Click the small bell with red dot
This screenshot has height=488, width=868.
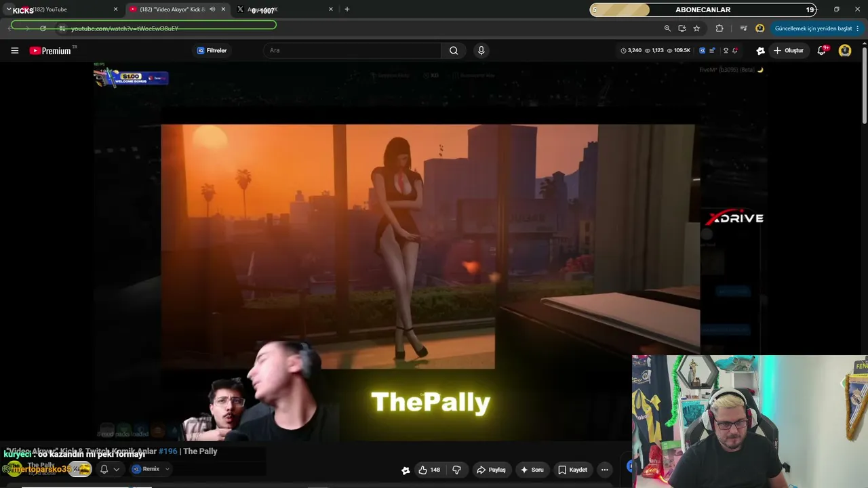pos(734,50)
